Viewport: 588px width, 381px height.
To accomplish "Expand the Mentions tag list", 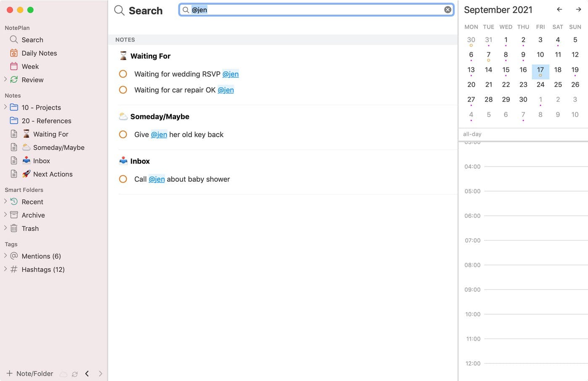I will coord(5,256).
